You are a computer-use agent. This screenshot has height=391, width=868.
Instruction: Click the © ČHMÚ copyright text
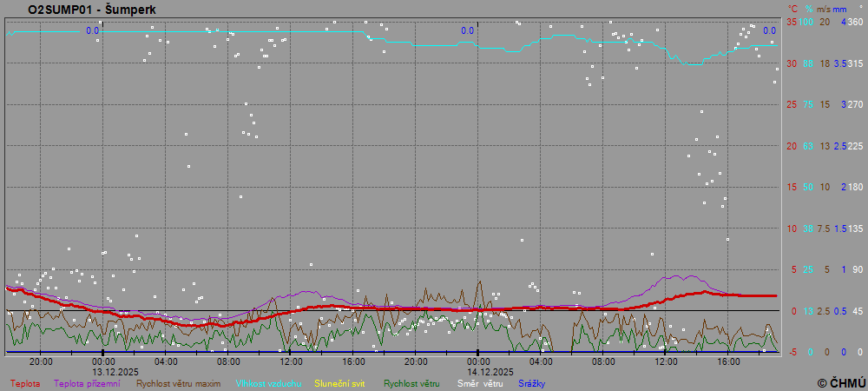(x=840, y=382)
